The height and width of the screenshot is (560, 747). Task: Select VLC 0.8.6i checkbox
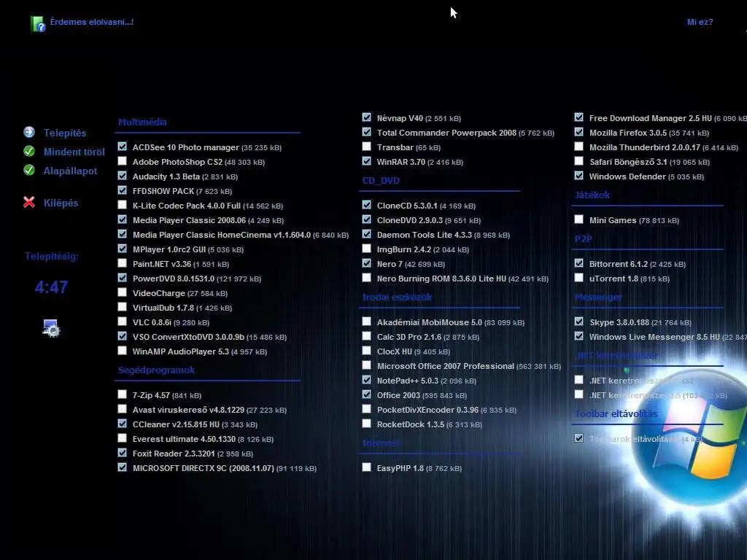coord(123,322)
